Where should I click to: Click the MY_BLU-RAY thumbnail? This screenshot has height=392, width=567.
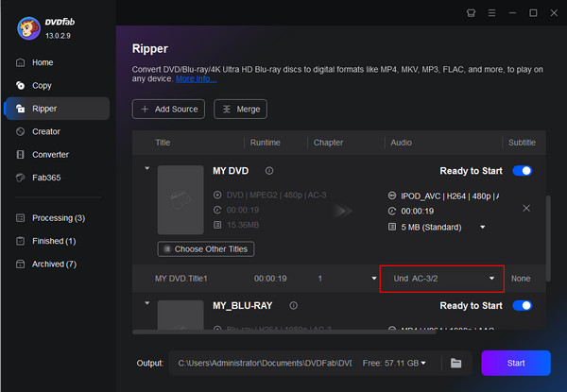[180, 315]
